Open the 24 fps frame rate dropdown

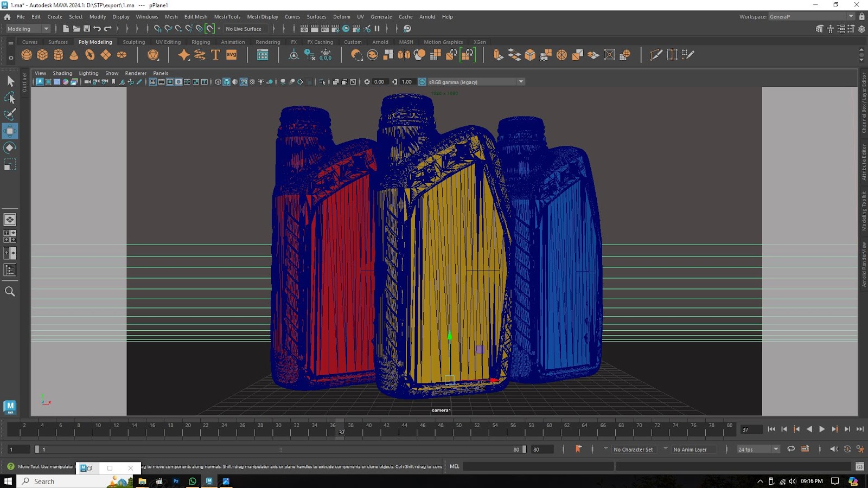point(776,449)
